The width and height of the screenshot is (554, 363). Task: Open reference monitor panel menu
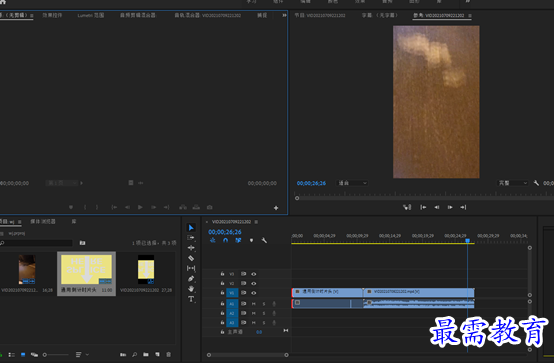pyautogui.click(x=470, y=16)
